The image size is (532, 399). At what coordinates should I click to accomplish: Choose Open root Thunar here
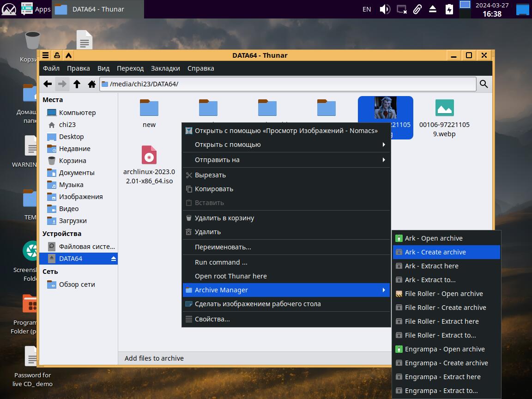[286, 277]
